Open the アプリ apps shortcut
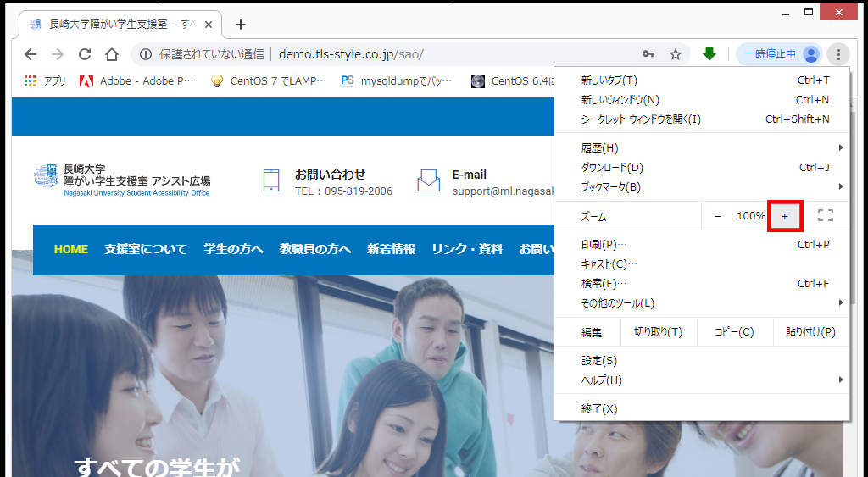This screenshot has width=868, height=477. tap(45, 80)
